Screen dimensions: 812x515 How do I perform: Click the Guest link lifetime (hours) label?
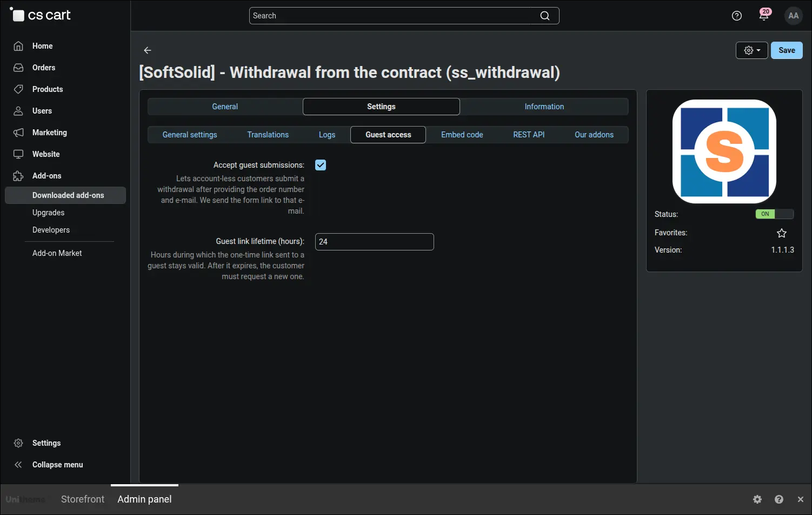[x=260, y=241]
